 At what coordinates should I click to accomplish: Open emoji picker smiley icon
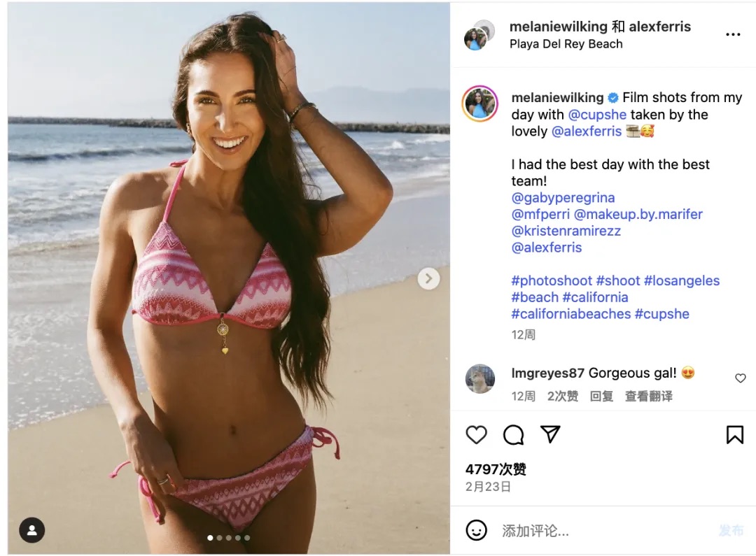(x=476, y=530)
